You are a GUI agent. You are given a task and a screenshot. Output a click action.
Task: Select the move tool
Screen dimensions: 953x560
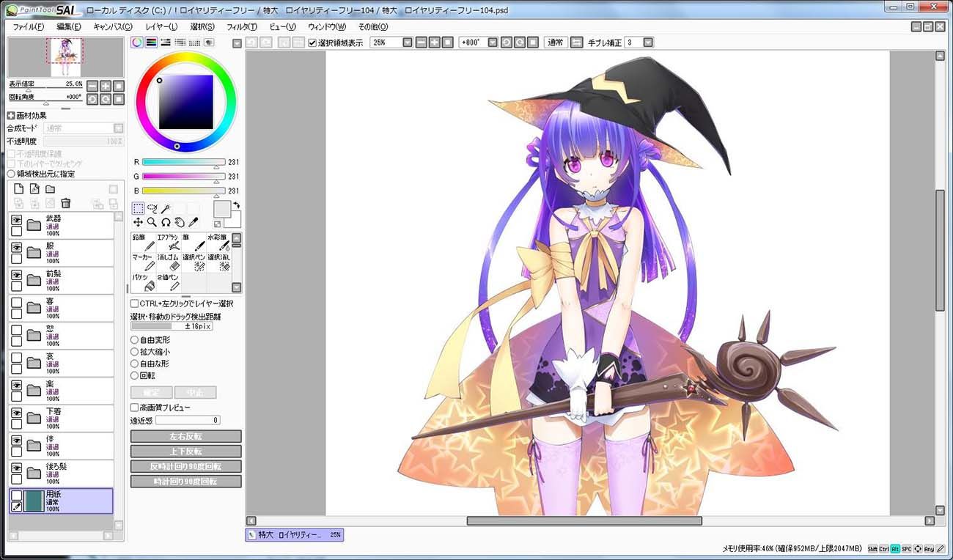(138, 222)
